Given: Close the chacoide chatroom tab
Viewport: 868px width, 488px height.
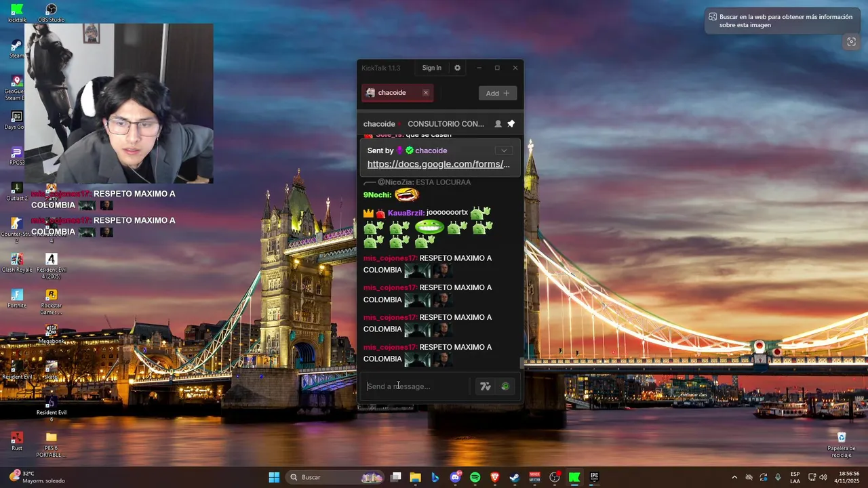Looking at the screenshot, I should (x=426, y=93).
